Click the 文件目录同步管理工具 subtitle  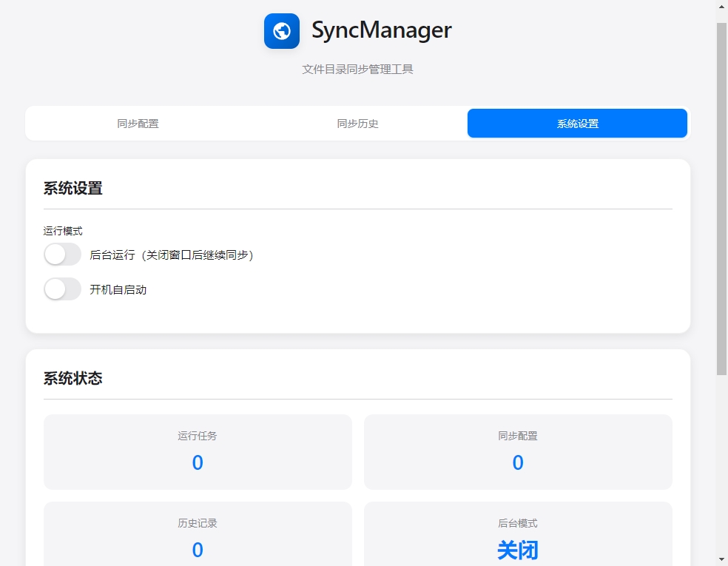[357, 69]
